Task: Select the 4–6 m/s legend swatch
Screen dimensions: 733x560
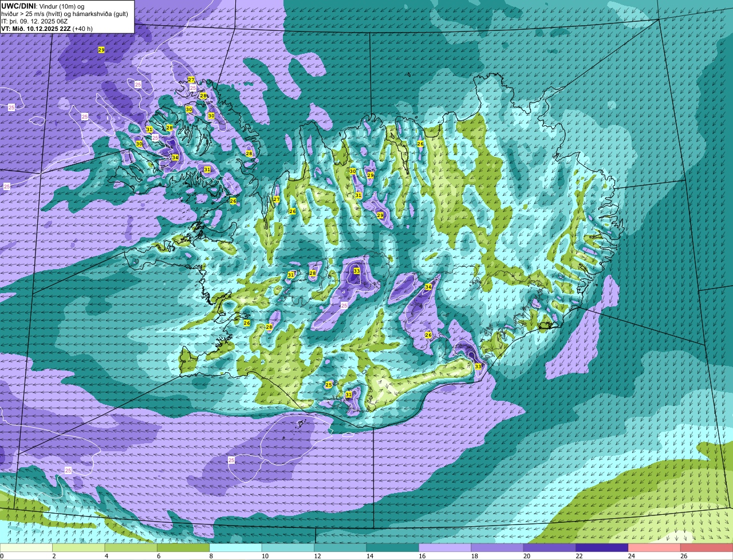Action: 131,548
